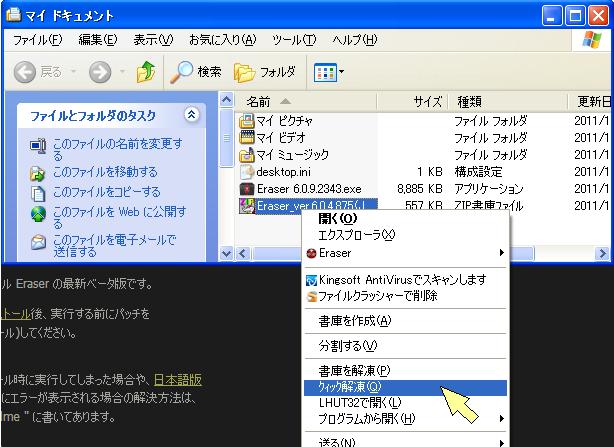Expand プログラムから開く(H) submenu
Image resolution: width=614 pixels, height=447 pixels.
[406, 418]
